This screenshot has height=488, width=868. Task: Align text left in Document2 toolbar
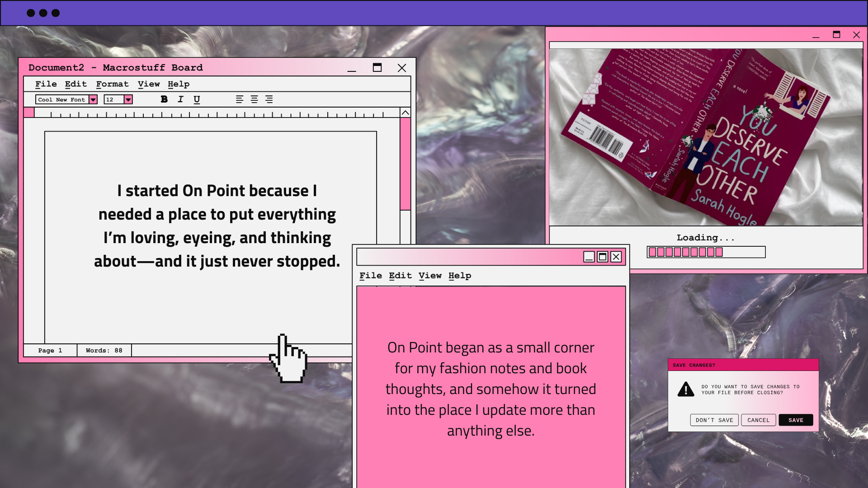pos(240,99)
